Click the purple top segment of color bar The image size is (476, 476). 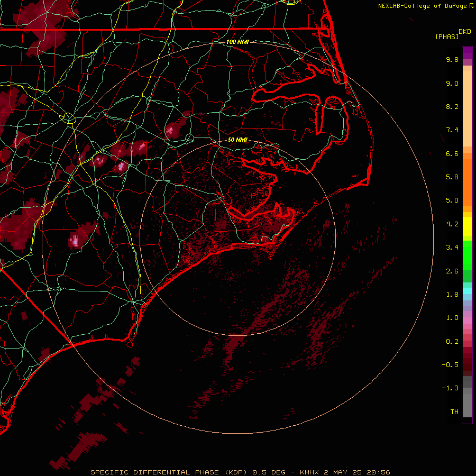[x=467, y=53]
